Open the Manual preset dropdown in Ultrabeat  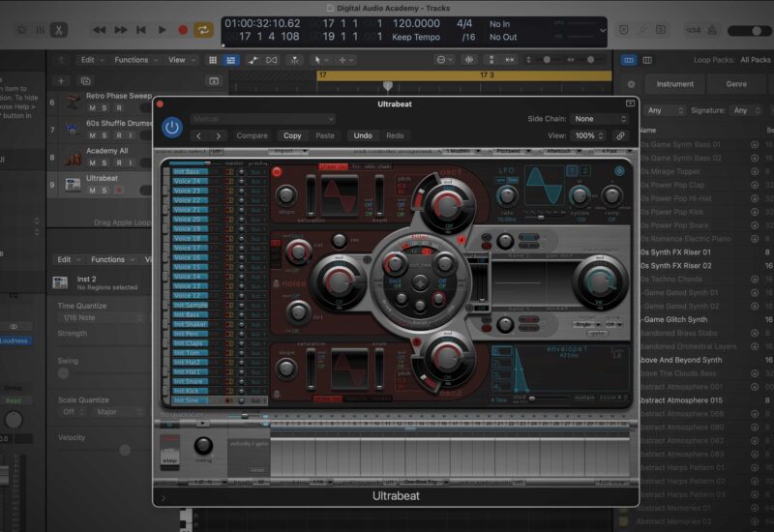263,119
